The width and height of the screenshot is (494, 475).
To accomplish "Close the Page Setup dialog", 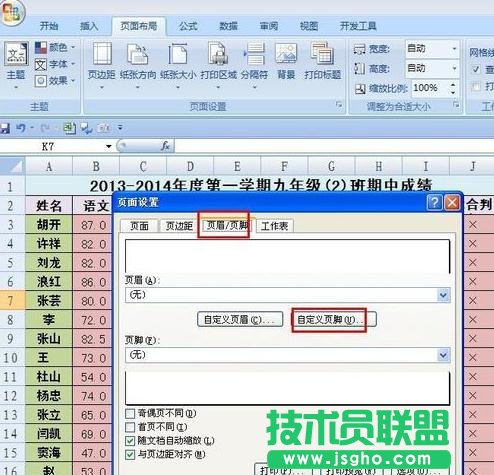I will (x=452, y=202).
